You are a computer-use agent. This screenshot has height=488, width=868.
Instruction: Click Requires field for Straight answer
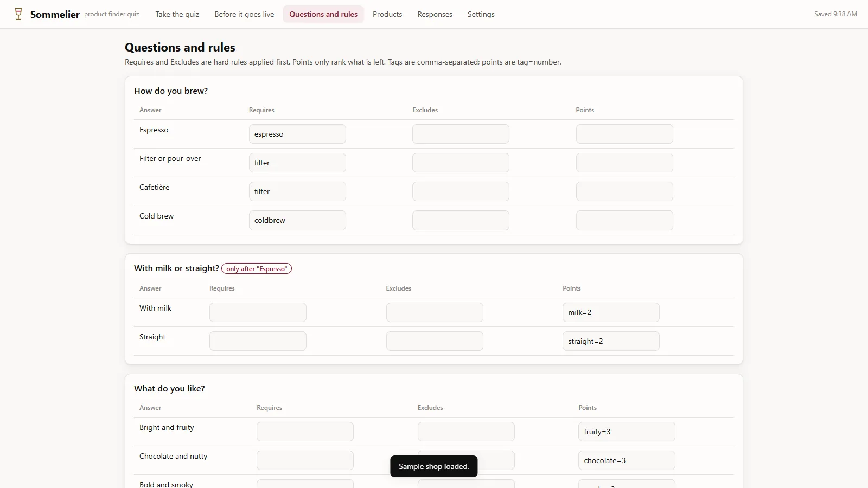click(x=258, y=341)
